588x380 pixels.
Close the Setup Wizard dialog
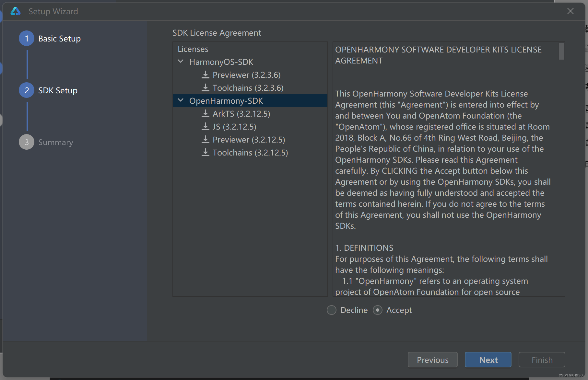tap(570, 11)
